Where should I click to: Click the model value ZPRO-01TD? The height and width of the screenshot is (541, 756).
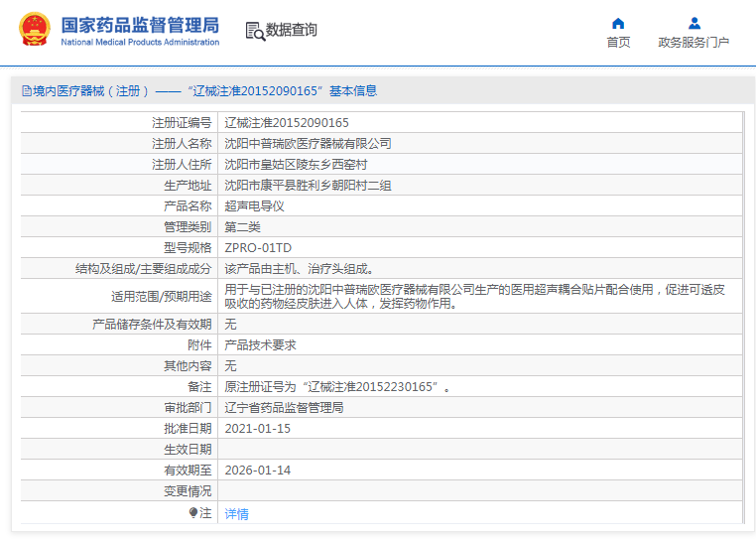[258, 248]
